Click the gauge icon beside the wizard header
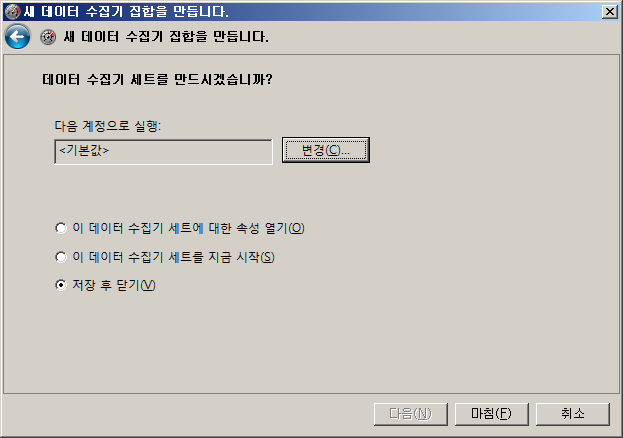 [48, 37]
